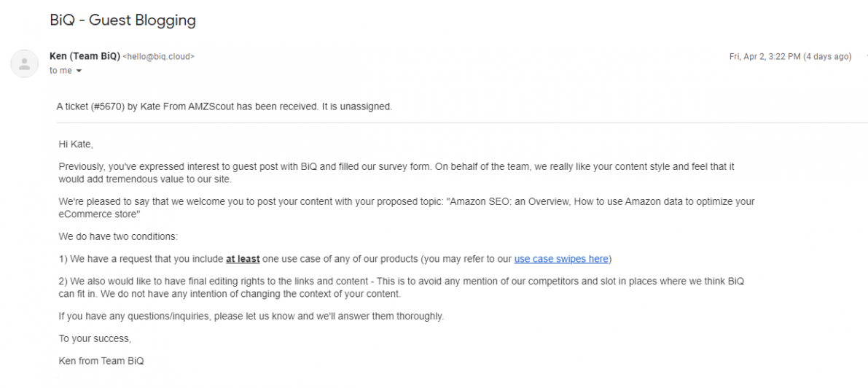Viewport: 868px width, 388px height.
Task: Click the bold underlined 'at least' text
Action: [243, 259]
